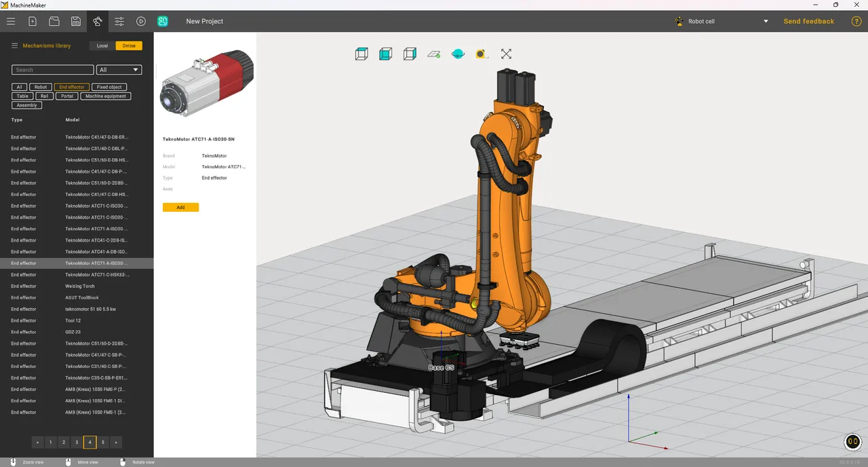Click the Zoom view mouse hint
Viewport: 868px width, 467px height.
[x=28, y=462]
